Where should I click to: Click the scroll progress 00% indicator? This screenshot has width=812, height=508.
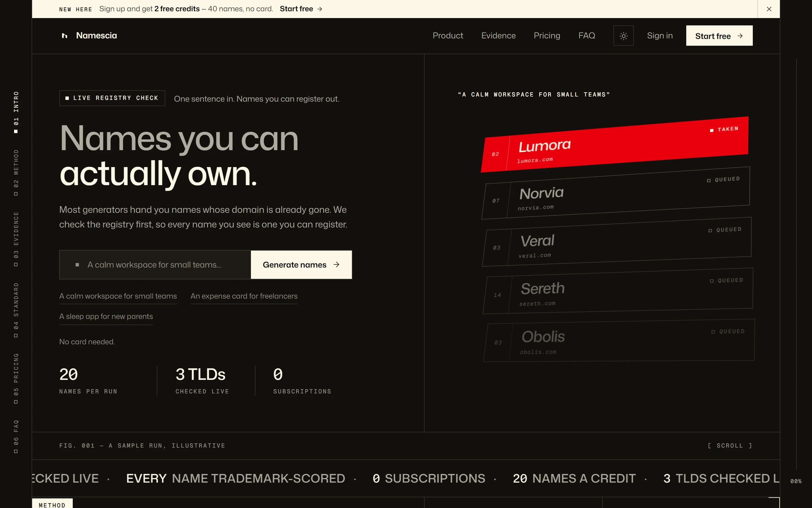pyautogui.click(x=796, y=481)
